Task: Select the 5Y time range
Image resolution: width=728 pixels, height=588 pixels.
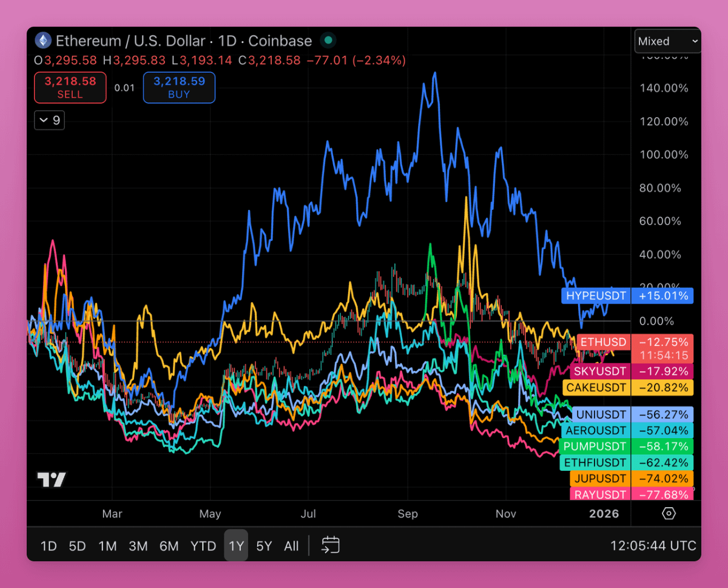Action: coord(264,546)
